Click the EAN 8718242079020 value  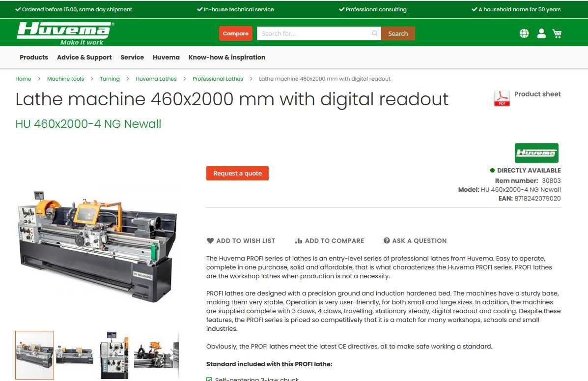tap(537, 199)
